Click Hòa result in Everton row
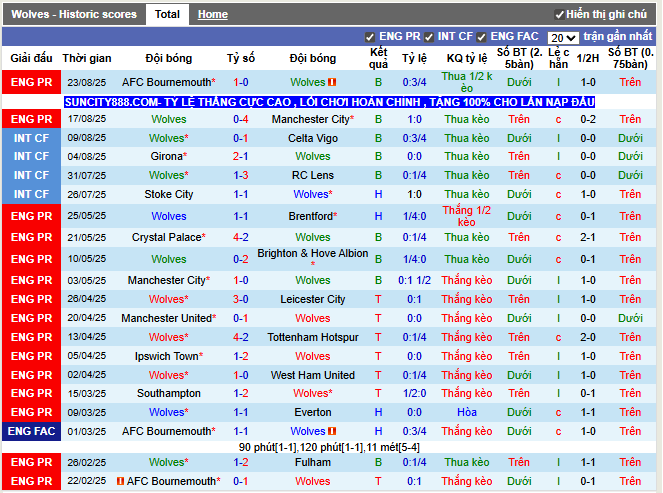Image resolution: width=663 pixels, height=493 pixels. tap(467, 412)
